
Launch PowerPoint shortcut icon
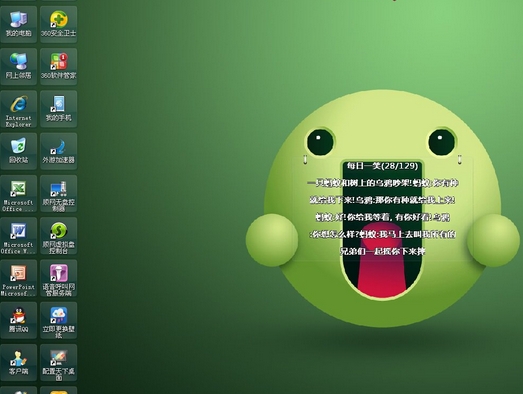(x=19, y=278)
